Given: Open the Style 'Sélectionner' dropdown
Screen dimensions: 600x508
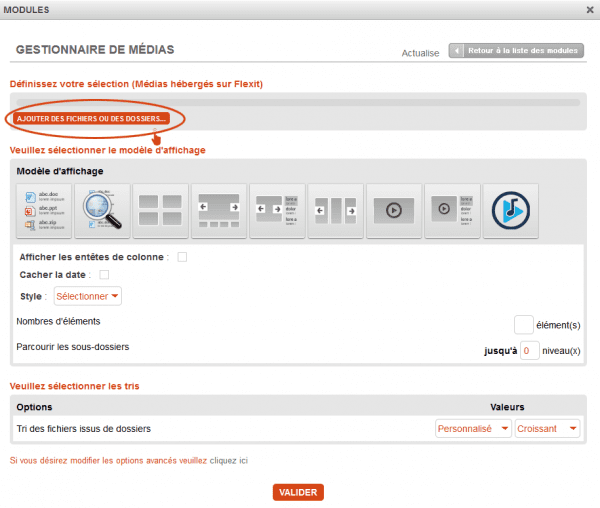Looking at the screenshot, I should (x=87, y=296).
